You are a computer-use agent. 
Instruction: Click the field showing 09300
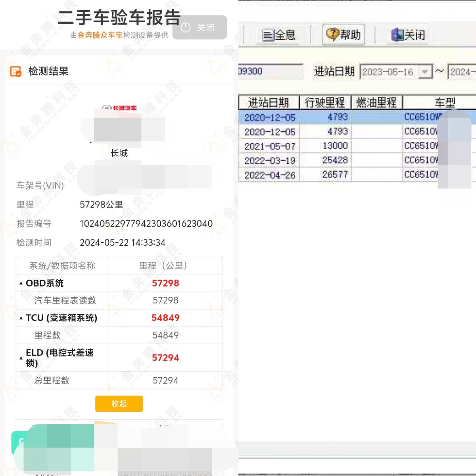coord(270,71)
